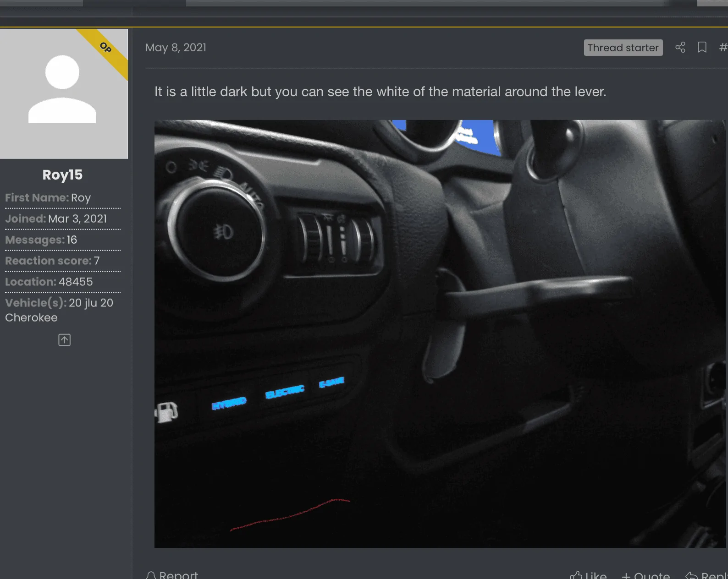Select the 'First Name: Roy' text

48,197
